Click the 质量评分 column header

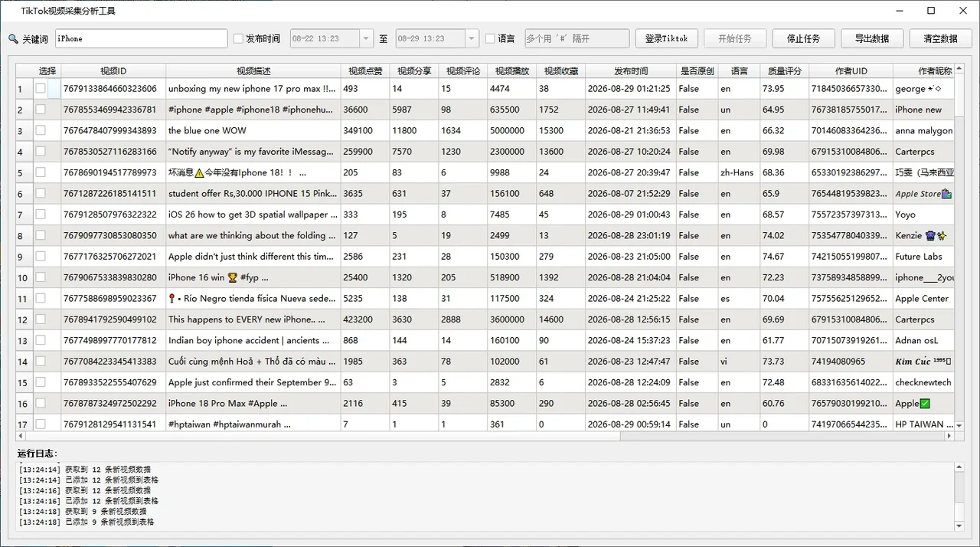(x=785, y=71)
